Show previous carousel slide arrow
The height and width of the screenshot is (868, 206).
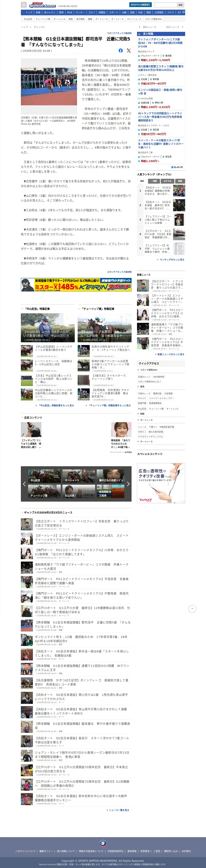point(24,484)
